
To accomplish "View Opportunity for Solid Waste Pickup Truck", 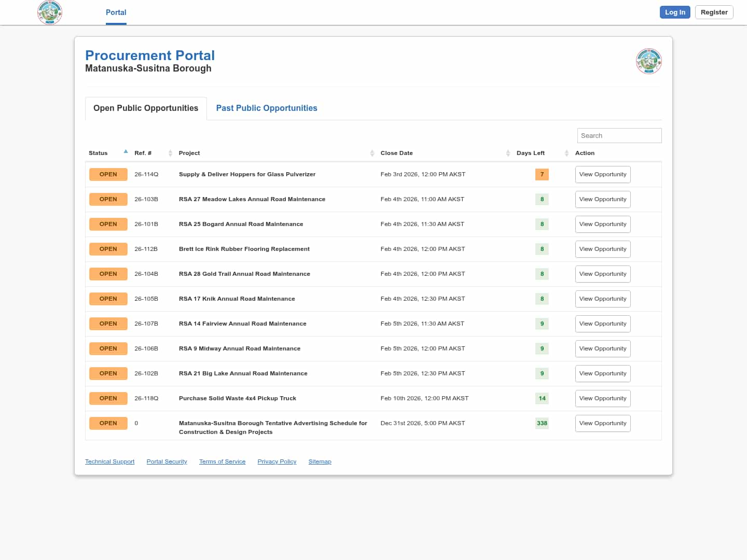I will pyautogui.click(x=602, y=398).
